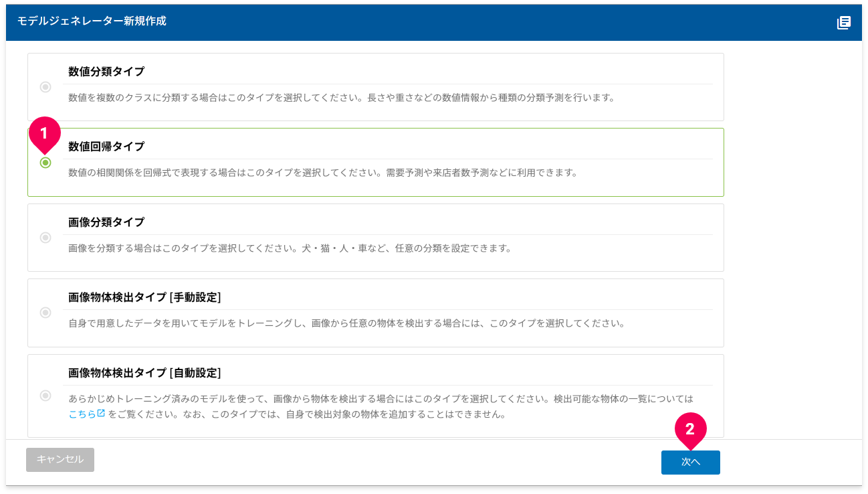
Task: Click the 画像物体検出タイプ [自動設定] heading
Action: pos(144,373)
